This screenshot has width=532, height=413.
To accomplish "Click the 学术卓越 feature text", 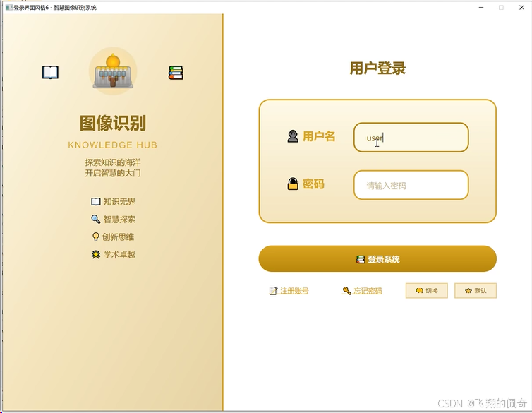I will (x=119, y=255).
